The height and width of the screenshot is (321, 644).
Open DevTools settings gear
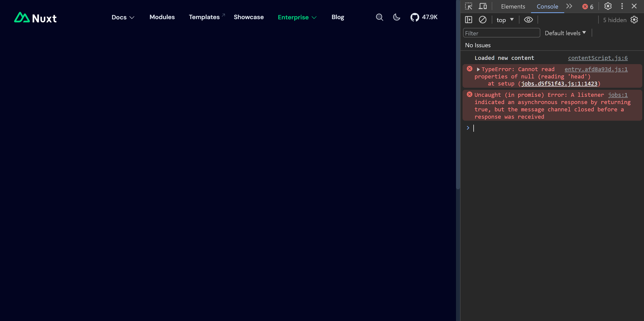pyautogui.click(x=608, y=6)
